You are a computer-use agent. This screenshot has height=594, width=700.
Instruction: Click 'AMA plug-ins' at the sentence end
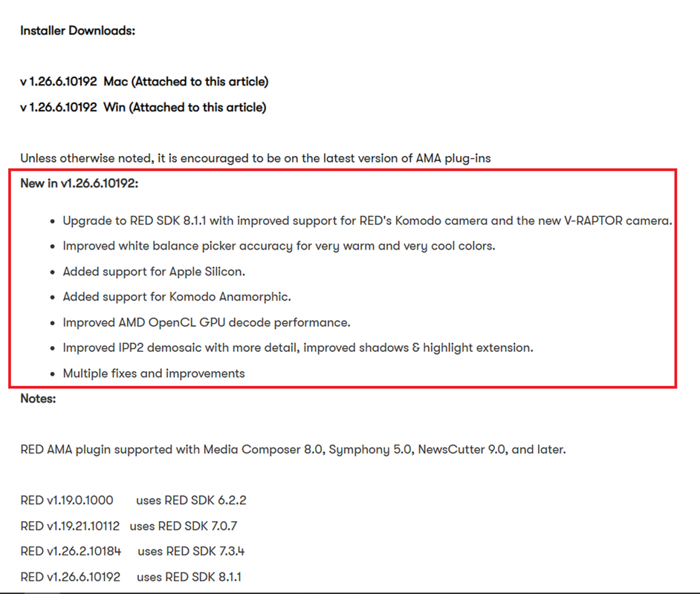tap(453, 159)
